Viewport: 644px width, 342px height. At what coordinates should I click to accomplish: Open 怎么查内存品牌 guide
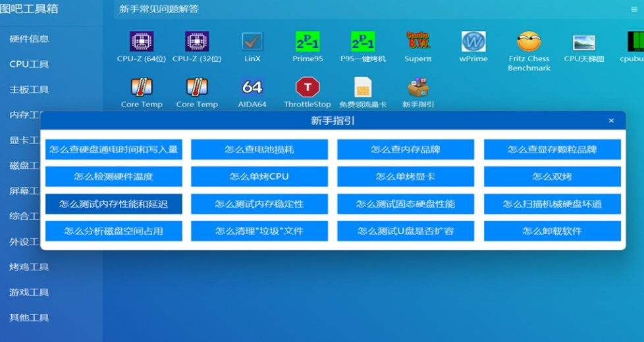(406, 149)
